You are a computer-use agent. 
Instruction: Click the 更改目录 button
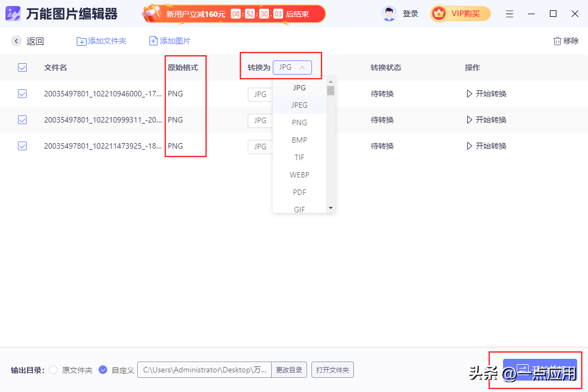point(289,370)
